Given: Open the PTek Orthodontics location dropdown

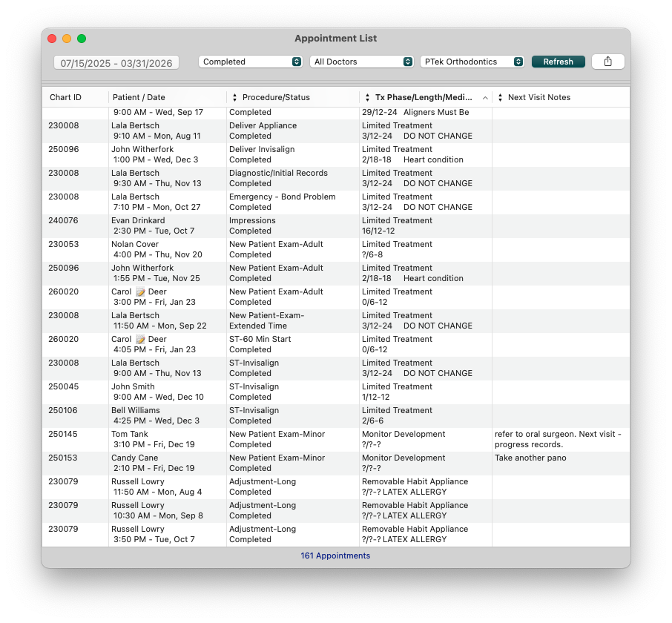Looking at the screenshot, I should [472, 62].
